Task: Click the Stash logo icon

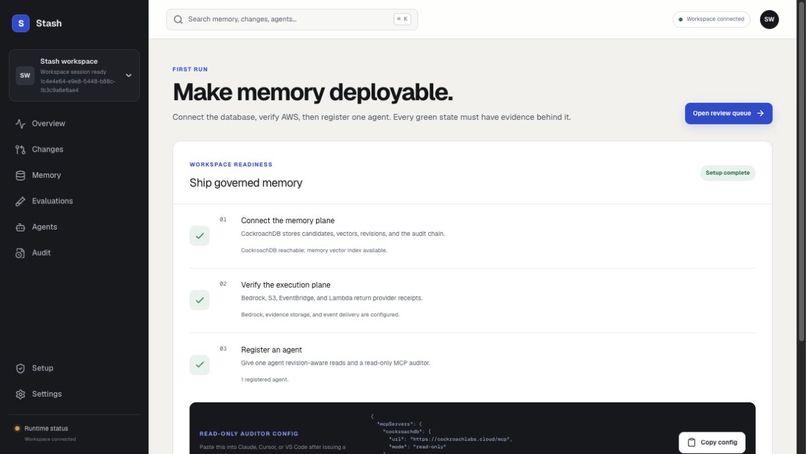Action: point(21,23)
